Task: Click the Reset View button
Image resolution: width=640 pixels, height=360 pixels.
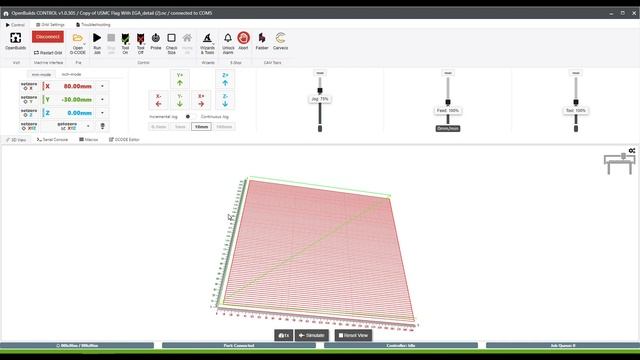Action: (353, 336)
